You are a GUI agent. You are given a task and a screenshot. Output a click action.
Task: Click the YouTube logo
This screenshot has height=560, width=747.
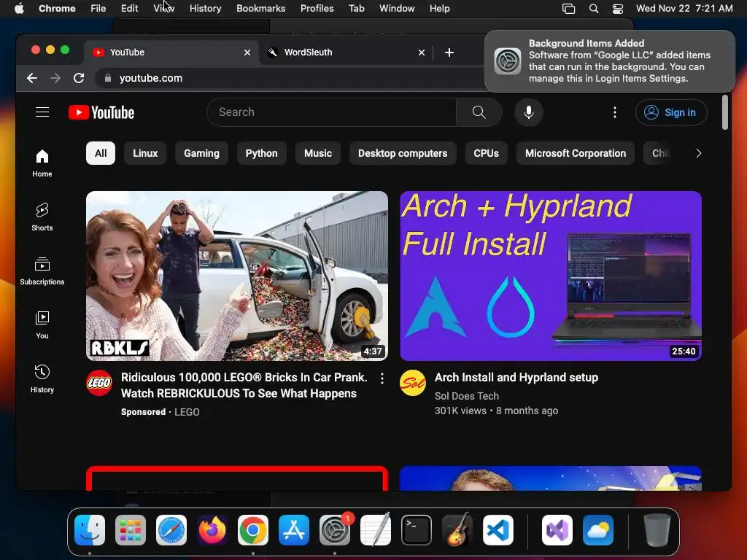101,112
